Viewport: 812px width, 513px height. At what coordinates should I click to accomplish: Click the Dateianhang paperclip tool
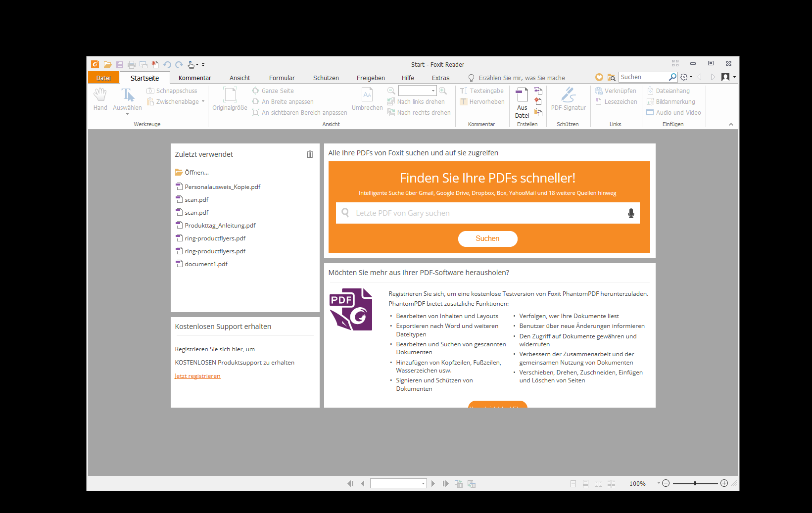pyautogui.click(x=668, y=91)
